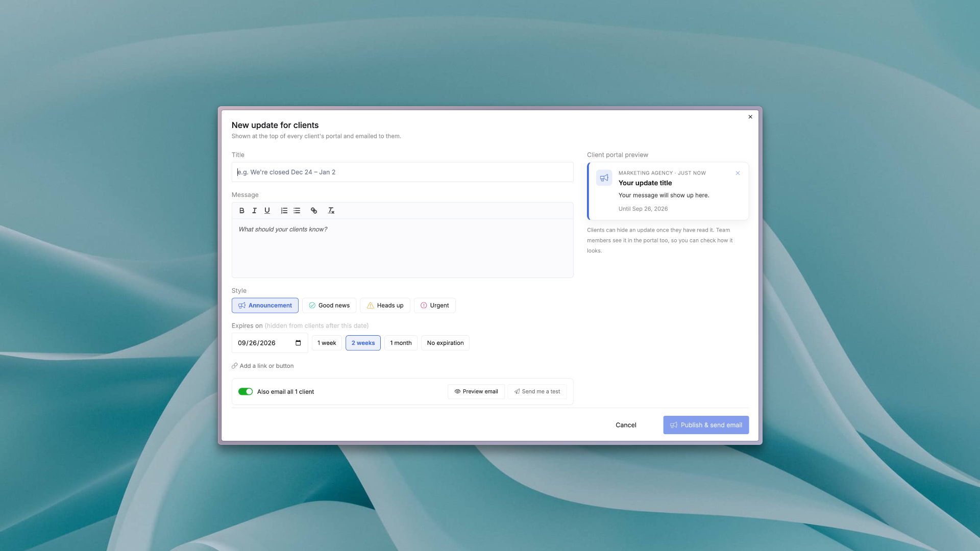Screen dimensions: 980x551
Task: Choose No expiration for the update
Action: (445, 343)
